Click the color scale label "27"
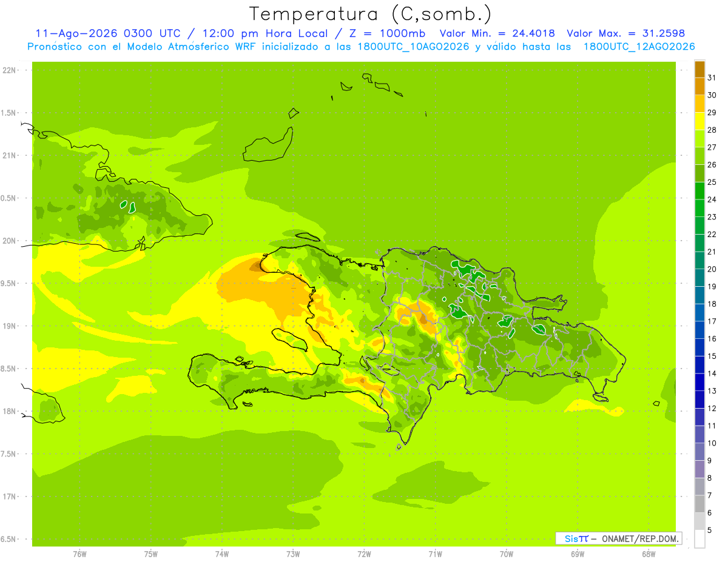This screenshot has width=728, height=562. coord(712,147)
